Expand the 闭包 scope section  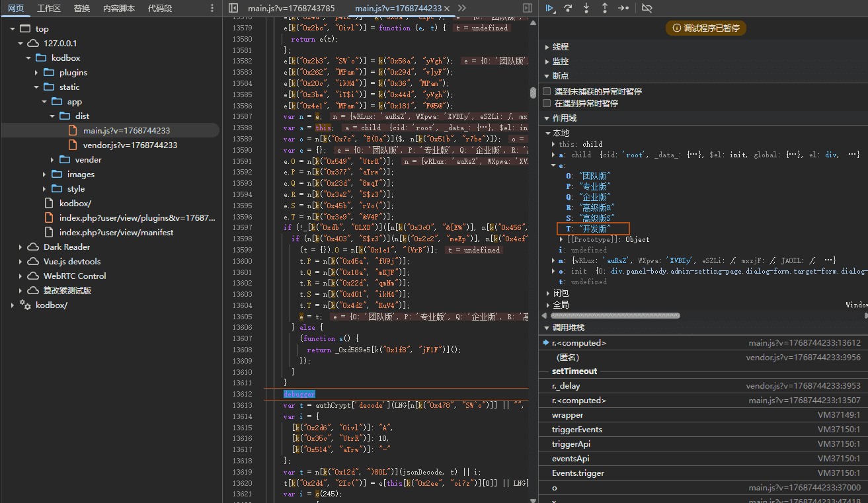pos(547,293)
